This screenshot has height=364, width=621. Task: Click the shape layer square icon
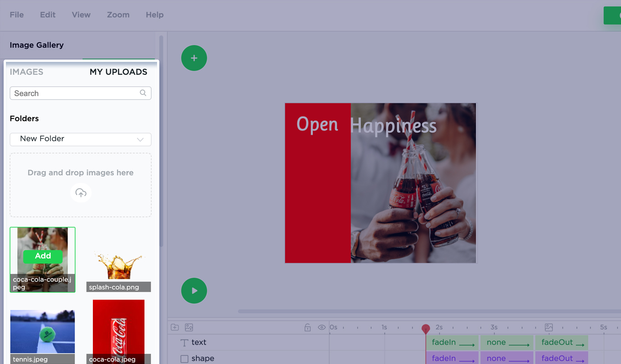tap(184, 359)
